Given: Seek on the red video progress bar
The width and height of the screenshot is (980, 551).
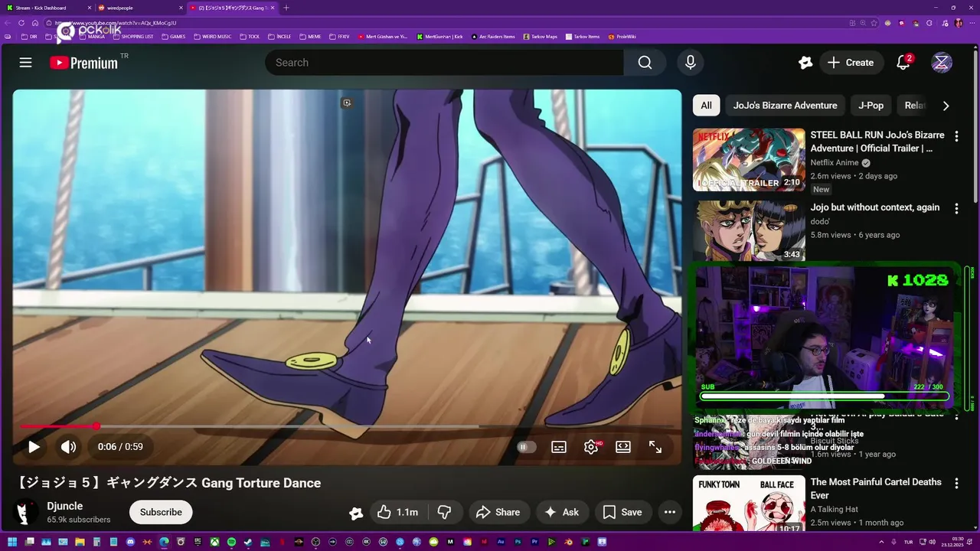Looking at the screenshot, I should (347, 426).
